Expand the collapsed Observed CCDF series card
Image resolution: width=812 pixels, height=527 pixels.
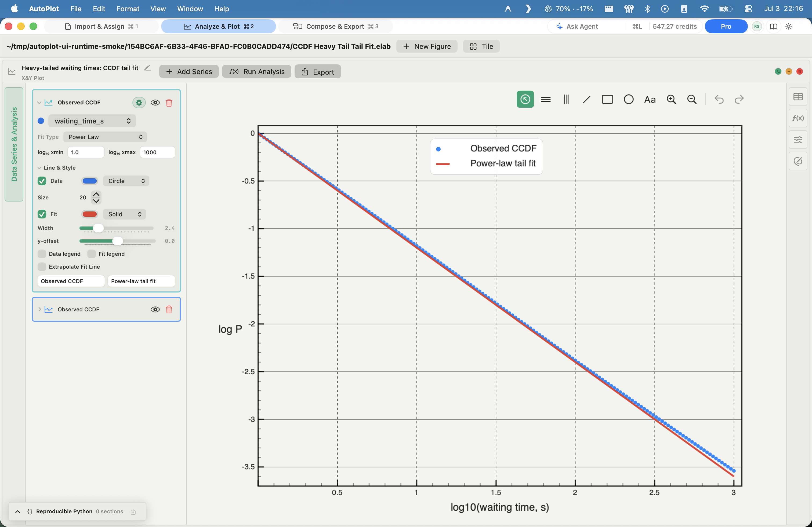click(39, 309)
